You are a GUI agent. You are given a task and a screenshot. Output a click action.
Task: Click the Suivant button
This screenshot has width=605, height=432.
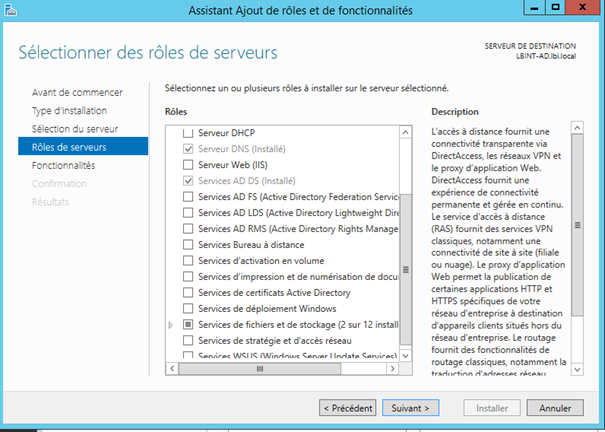pyautogui.click(x=410, y=408)
